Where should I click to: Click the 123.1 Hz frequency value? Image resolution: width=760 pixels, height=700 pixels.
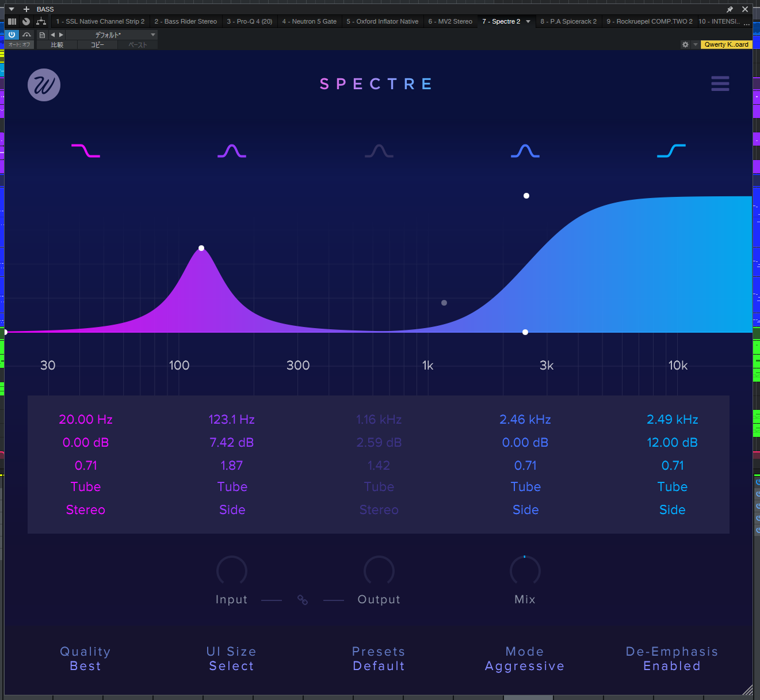click(231, 420)
